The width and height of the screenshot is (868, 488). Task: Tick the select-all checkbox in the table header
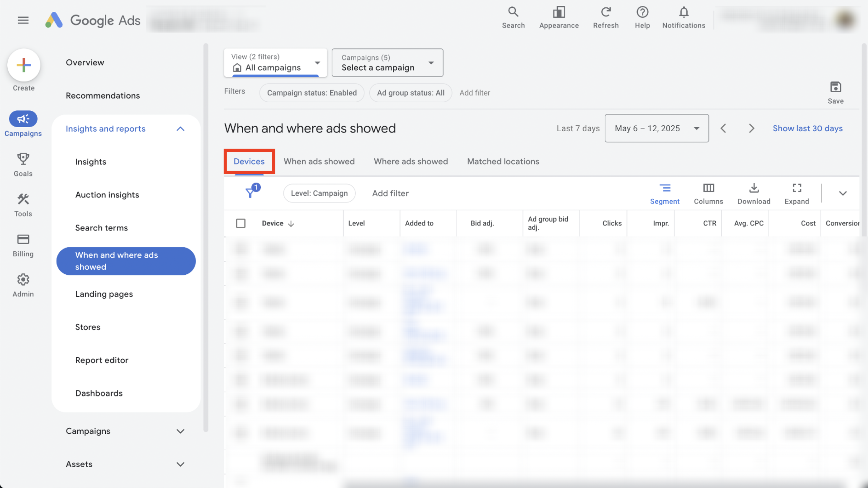pos(241,223)
